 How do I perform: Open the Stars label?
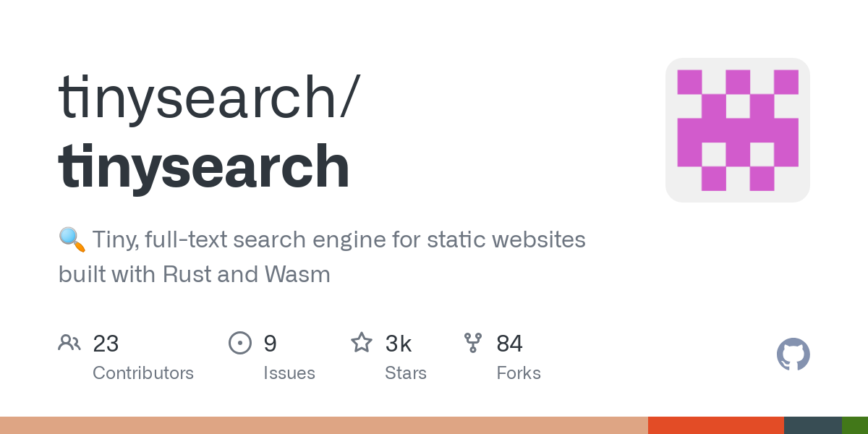pos(406,373)
